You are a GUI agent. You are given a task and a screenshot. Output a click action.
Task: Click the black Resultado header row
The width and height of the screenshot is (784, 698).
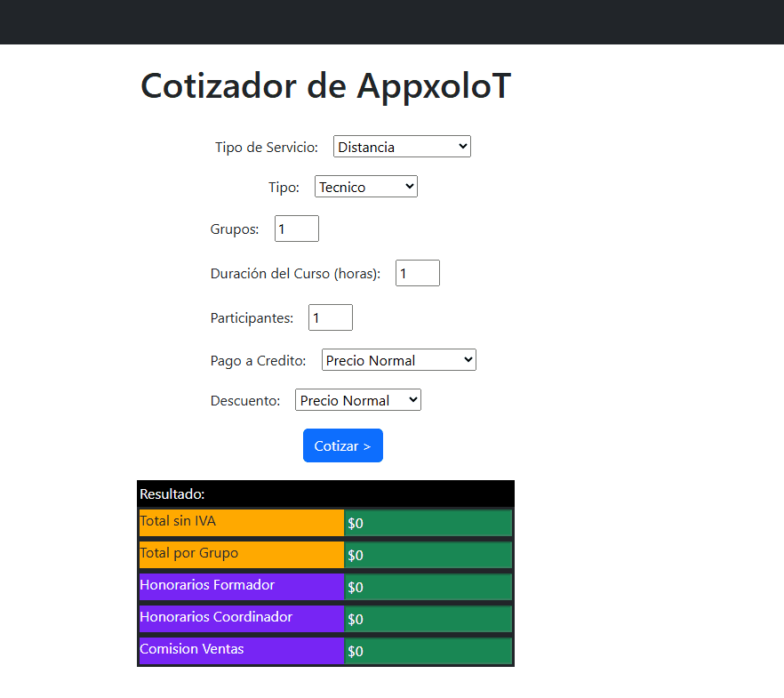point(325,493)
